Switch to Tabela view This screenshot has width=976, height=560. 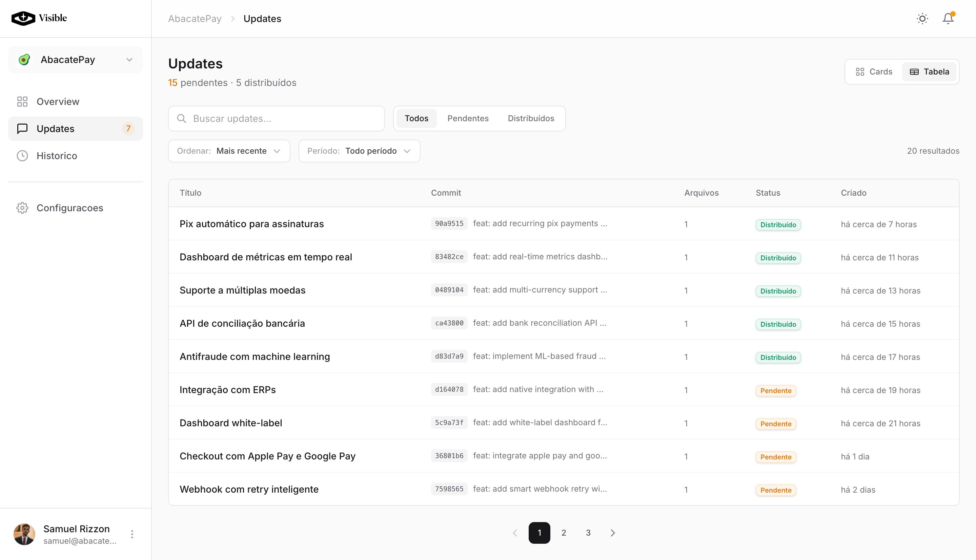[x=929, y=72]
